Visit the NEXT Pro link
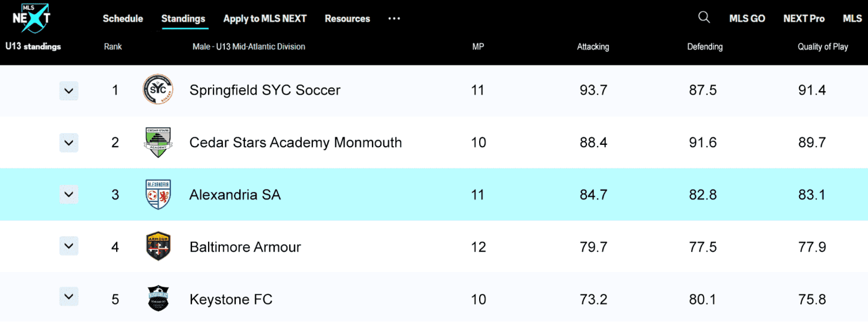 coord(803,19)
